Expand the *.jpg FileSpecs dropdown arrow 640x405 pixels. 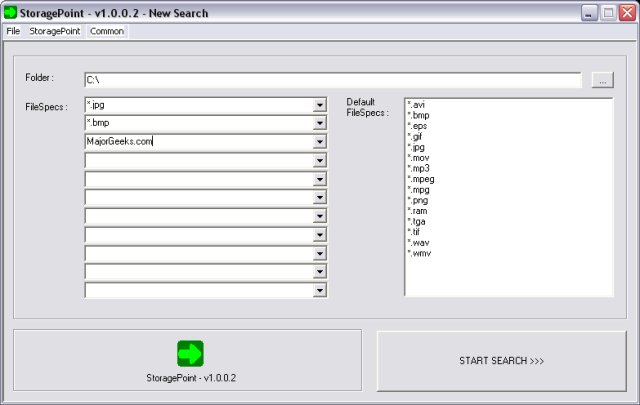coord(320,105)
